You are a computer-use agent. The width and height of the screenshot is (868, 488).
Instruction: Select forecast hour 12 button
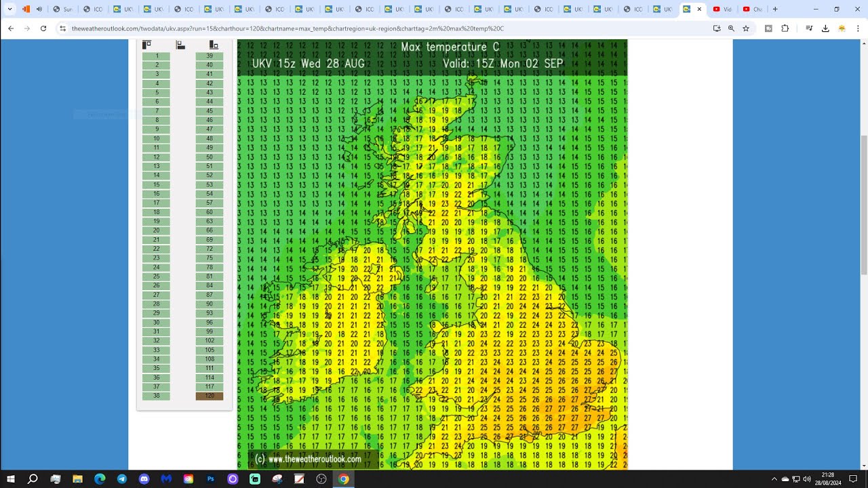pos(157,157)
